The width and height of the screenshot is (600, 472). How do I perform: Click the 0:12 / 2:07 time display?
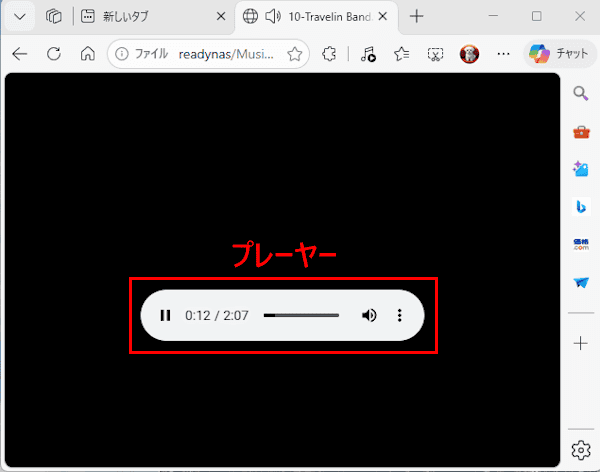point(217,315)
